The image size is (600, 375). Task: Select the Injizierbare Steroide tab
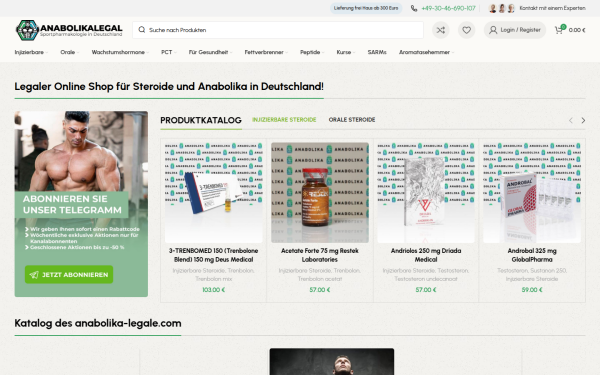tap(284, 120)
